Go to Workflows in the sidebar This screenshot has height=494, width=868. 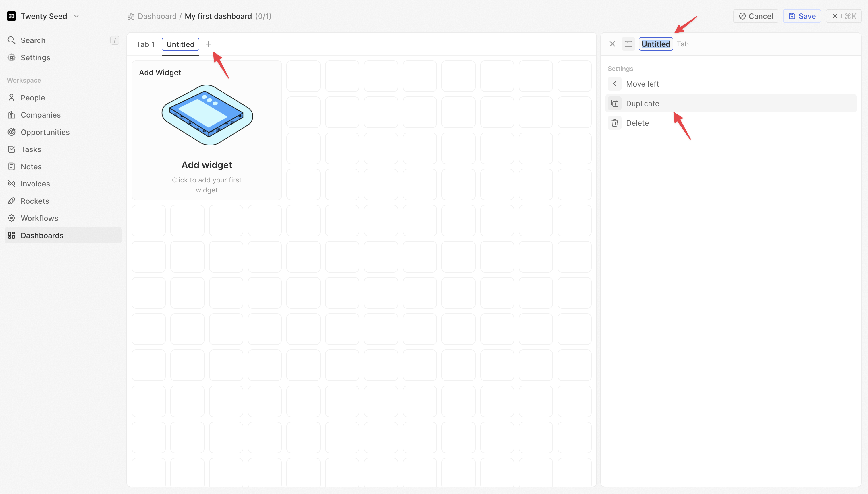(39, 218)
